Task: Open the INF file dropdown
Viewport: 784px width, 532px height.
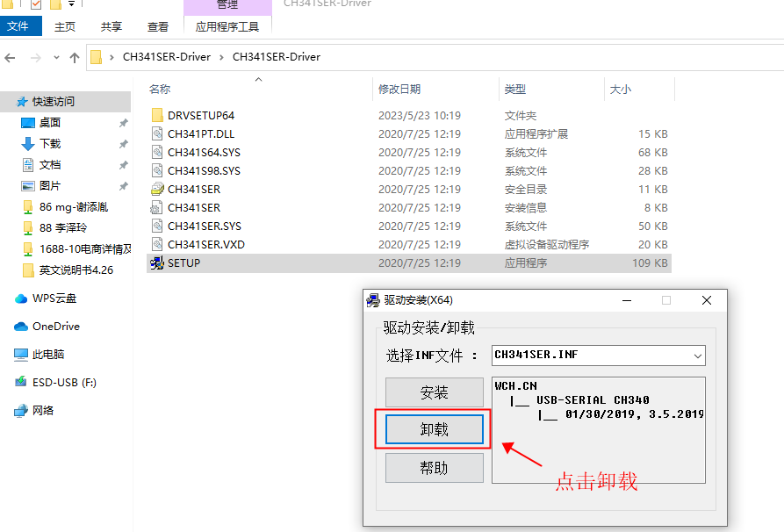Action: [x=698, y=356]
